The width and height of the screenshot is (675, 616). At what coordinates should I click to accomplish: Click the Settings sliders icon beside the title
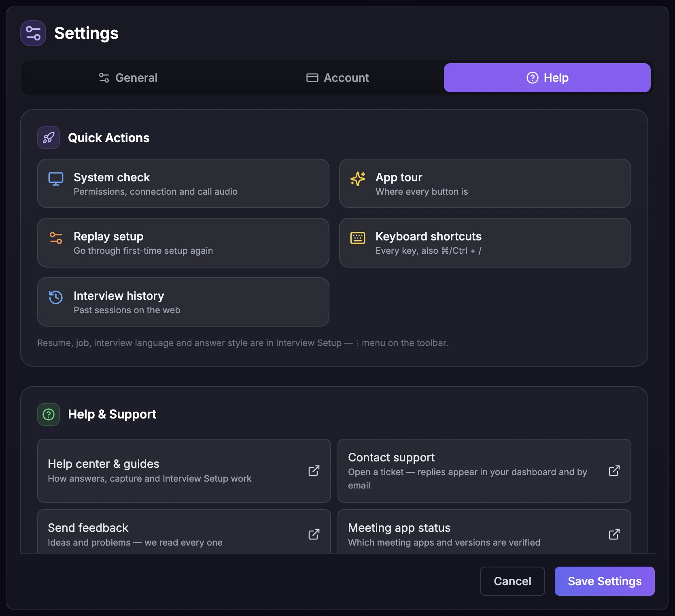(33, 33)
